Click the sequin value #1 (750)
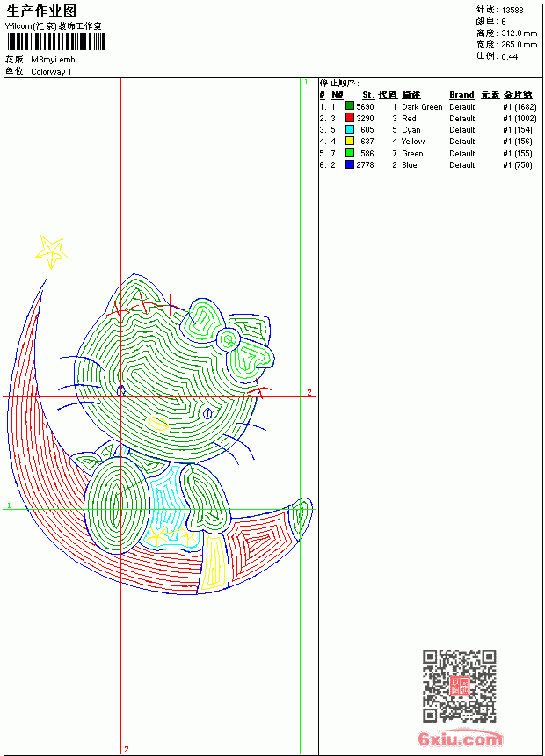Screen dimensions: 545x756 tap(518, 165)
